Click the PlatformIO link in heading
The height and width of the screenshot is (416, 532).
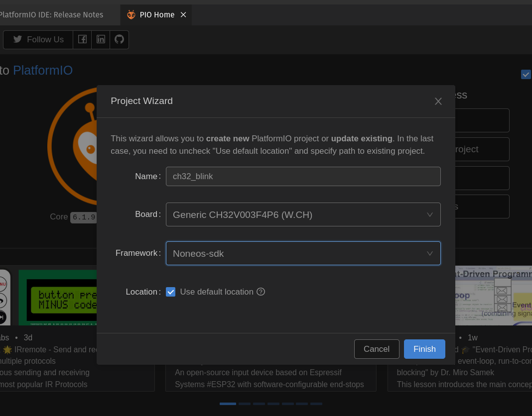point(43,70)
